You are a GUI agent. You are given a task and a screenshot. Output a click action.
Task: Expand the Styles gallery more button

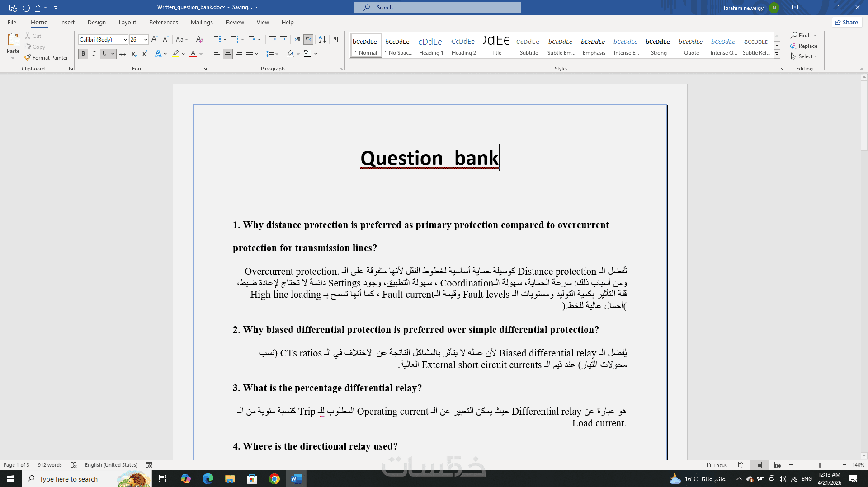point(777,54)
